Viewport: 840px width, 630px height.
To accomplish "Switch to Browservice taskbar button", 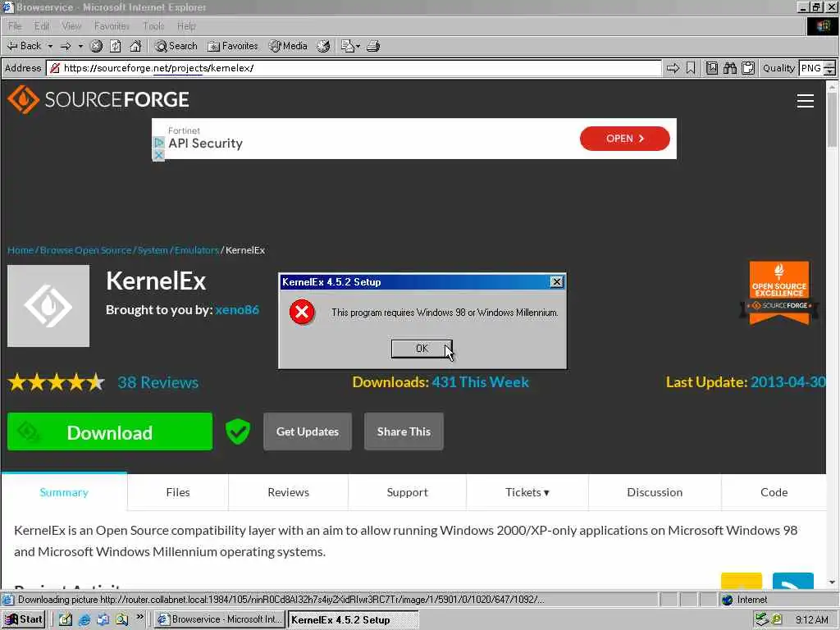I will tap(220, 620).
